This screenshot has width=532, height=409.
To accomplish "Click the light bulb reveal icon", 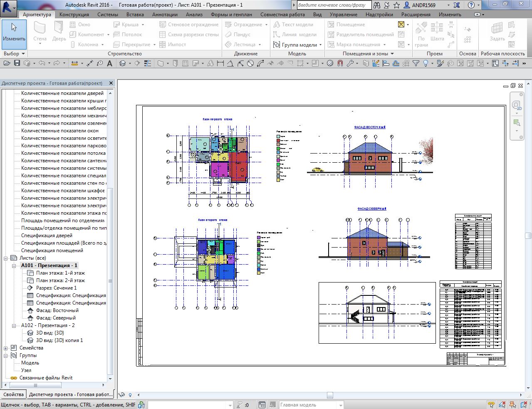I will point(426,63).
